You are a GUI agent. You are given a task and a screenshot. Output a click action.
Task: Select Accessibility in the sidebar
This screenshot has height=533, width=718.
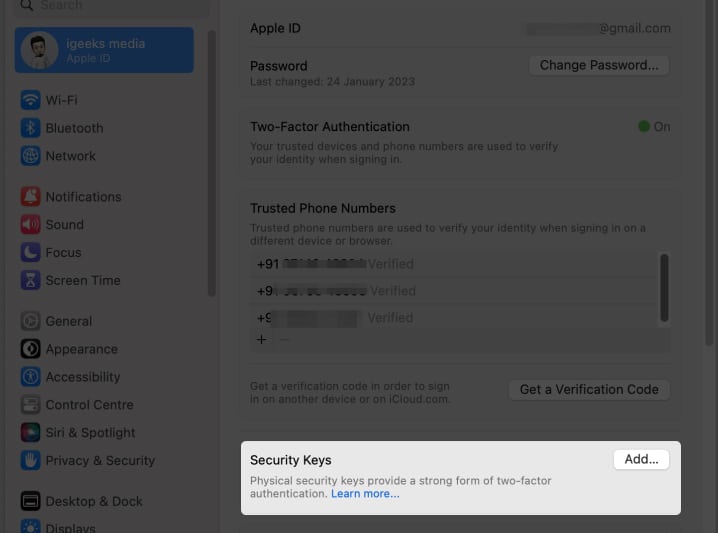tap(83, 377)
